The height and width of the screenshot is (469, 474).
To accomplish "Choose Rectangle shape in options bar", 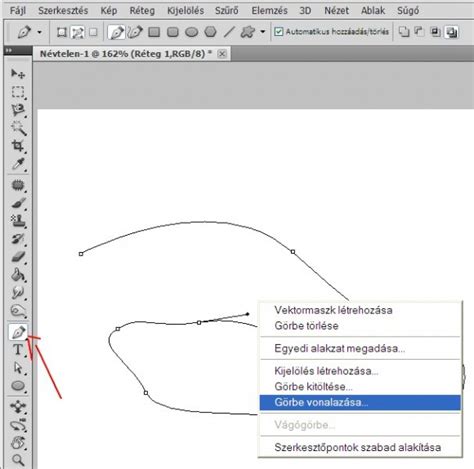I will [154, 32].
